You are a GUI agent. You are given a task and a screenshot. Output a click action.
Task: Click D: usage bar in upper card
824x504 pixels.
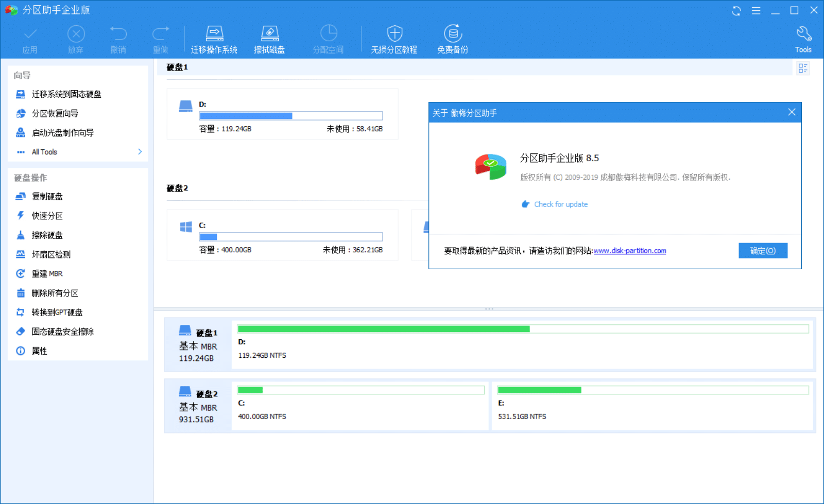[x=291, y=116]
